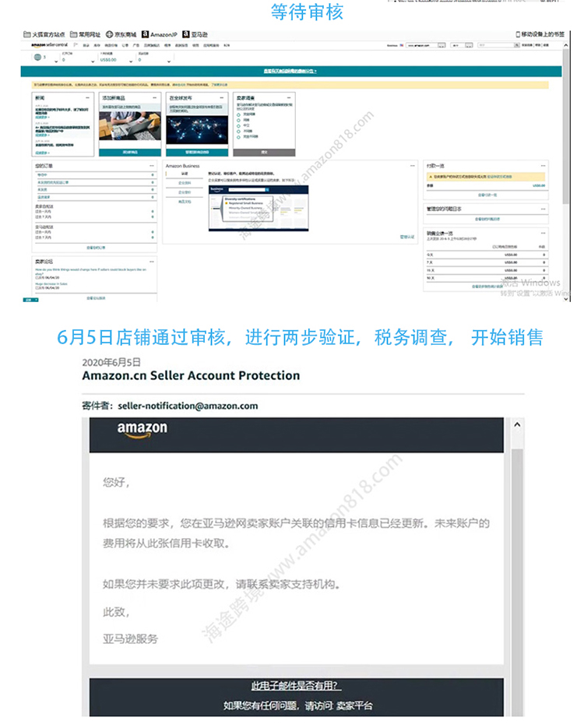The height and width of the screenshot is (728, 584).
Task: Open the teal announcement banner link
Action: point(290,71)
